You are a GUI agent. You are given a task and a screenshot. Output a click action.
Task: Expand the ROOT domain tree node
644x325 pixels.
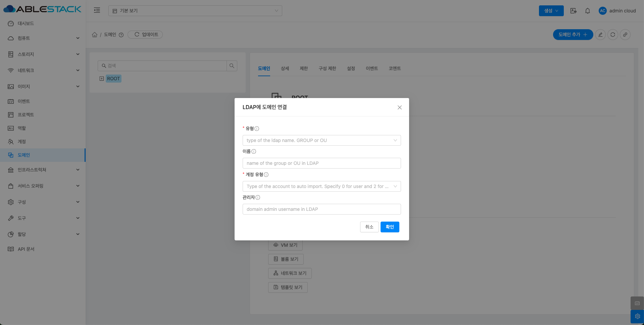click(x=102, y=79)
